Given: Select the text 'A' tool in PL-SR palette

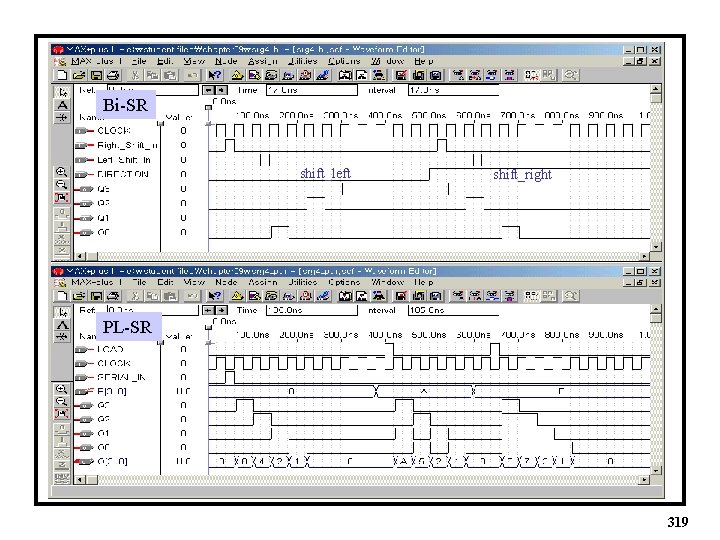Looking at the screenshot, I should (62, 325).
